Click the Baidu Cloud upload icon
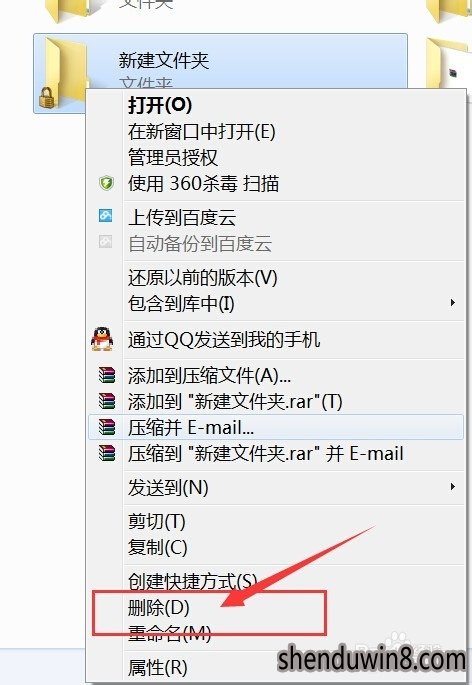This screenshot has height=685, width=472. [105, 215]
